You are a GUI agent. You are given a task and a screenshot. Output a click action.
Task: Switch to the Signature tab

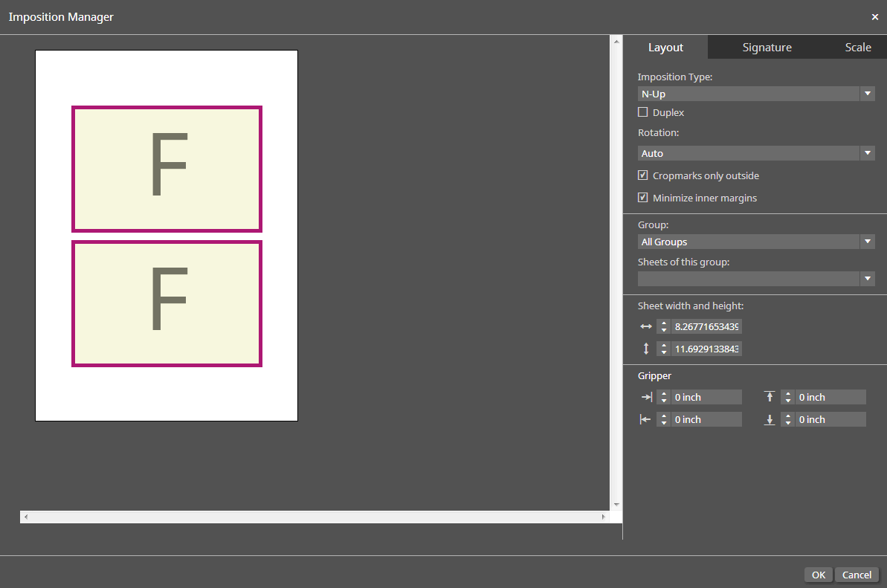(767, 47)
